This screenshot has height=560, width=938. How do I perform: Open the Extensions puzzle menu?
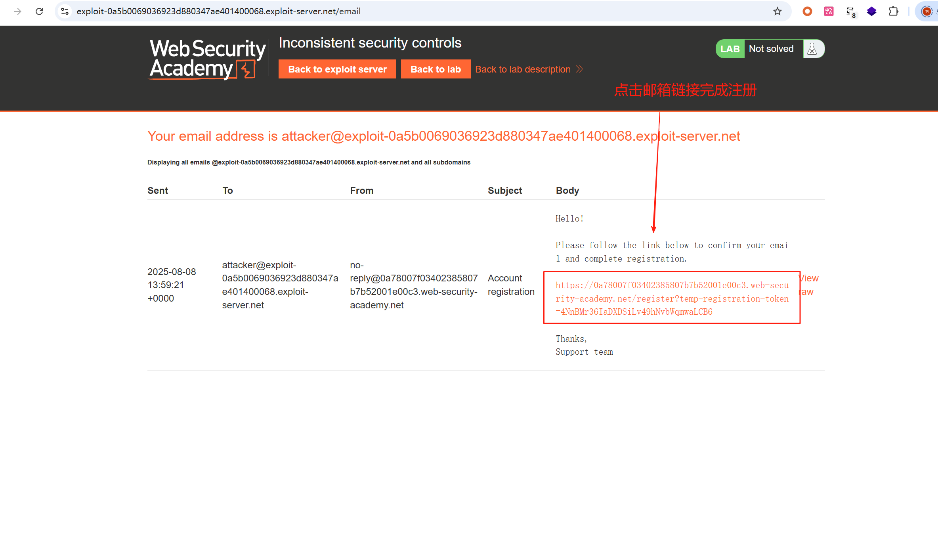coord(893,11)
